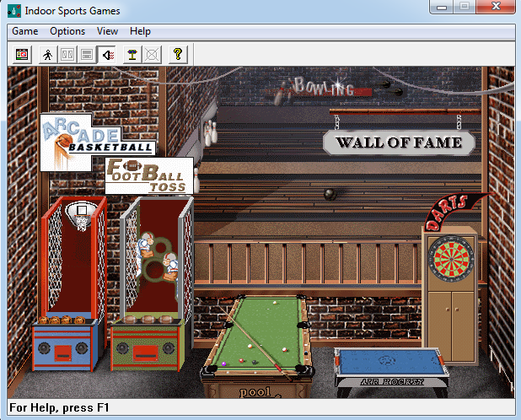This screenshot has height=420, width=521.
Task: Click the walking player figure toolbar icon
Action: pos(48,55)
